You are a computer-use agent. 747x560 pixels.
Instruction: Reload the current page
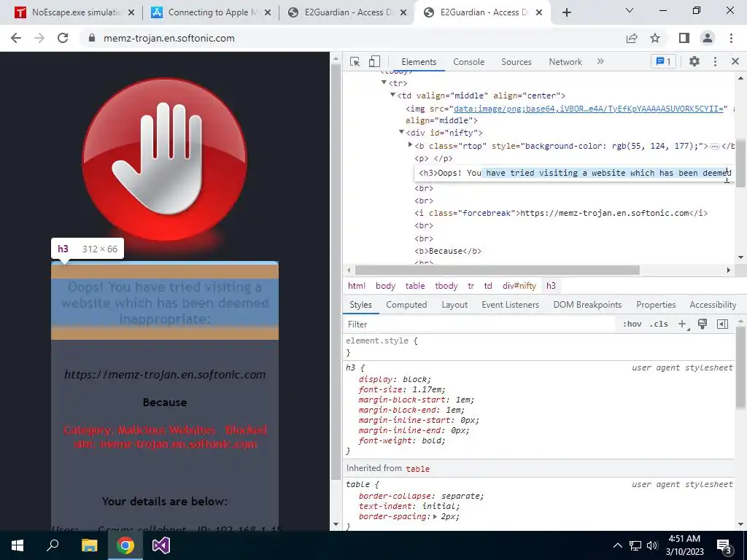click(63, 38)
